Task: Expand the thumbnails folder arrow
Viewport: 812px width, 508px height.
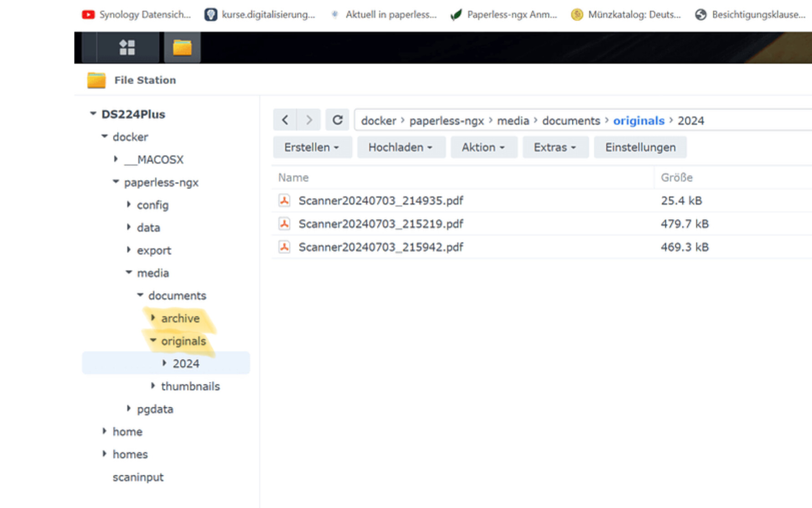Action: [x=153, y=386]
